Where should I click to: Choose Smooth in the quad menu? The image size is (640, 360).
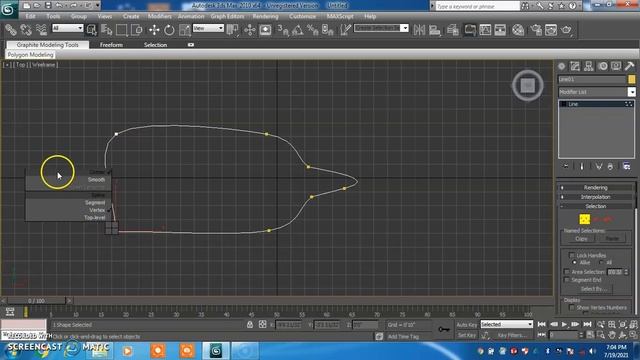click(x=97, y=180)
